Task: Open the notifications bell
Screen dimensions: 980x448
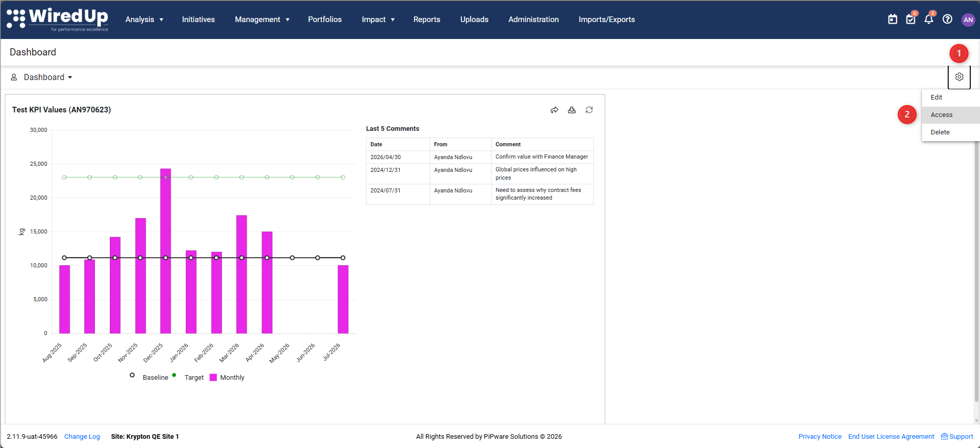Action: (x=929, y=20)
